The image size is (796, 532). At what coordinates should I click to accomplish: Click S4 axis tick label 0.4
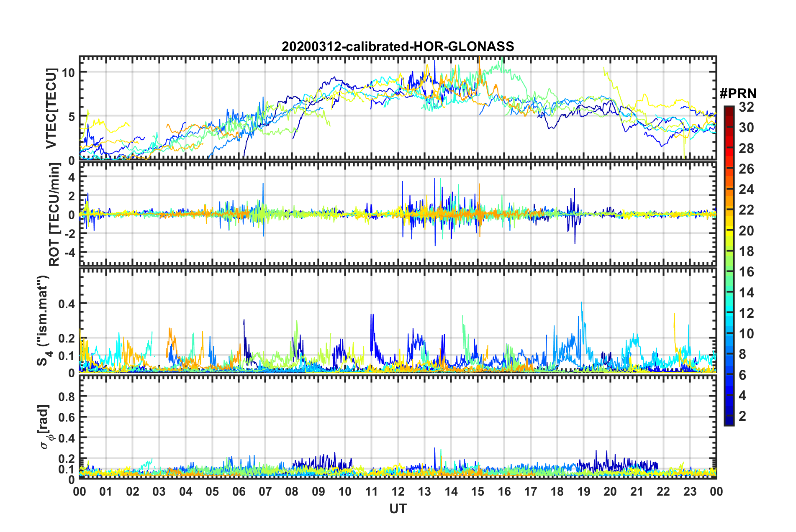point(67,304)
